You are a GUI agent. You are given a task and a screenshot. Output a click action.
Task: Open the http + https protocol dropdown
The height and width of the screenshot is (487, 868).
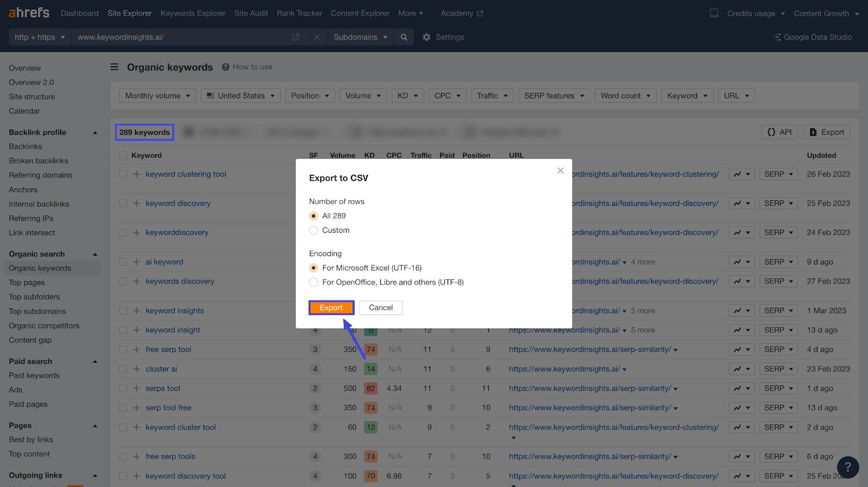point(40,37)
